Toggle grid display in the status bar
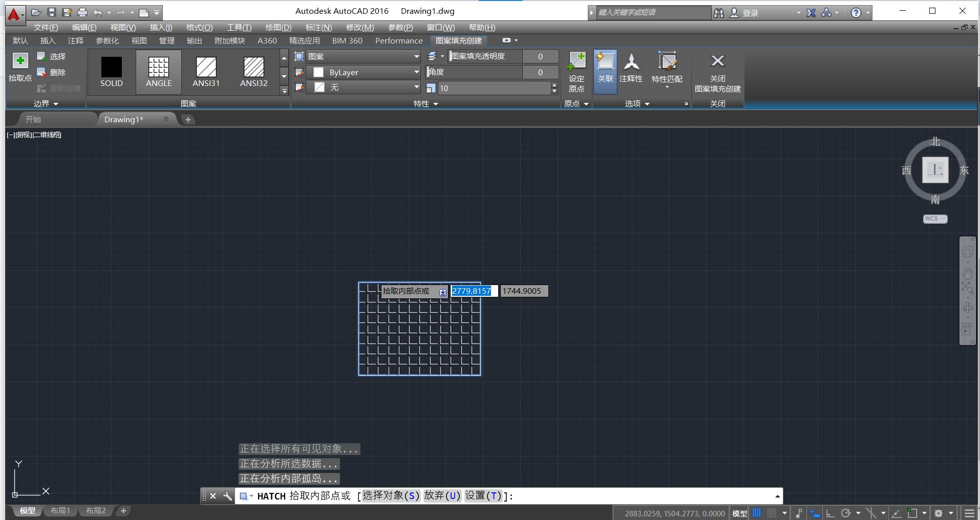Image resolution: width=980 pixels, height=520 pixels. click(757, 513)
